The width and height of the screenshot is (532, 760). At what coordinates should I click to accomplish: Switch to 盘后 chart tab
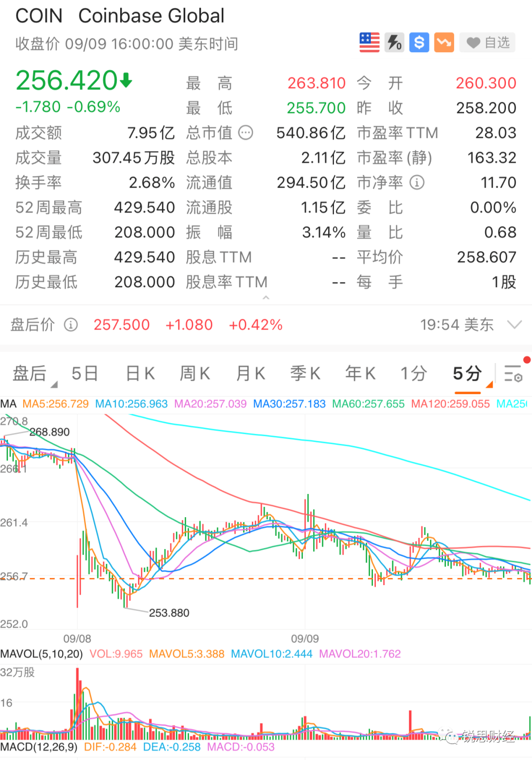30,374
